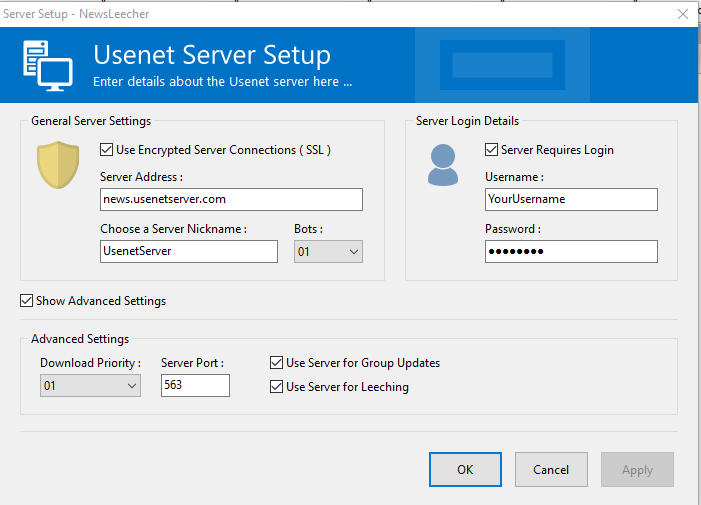This screenshot has height=505, width=701.
Task: Click the Apply button
Action: 637,469
